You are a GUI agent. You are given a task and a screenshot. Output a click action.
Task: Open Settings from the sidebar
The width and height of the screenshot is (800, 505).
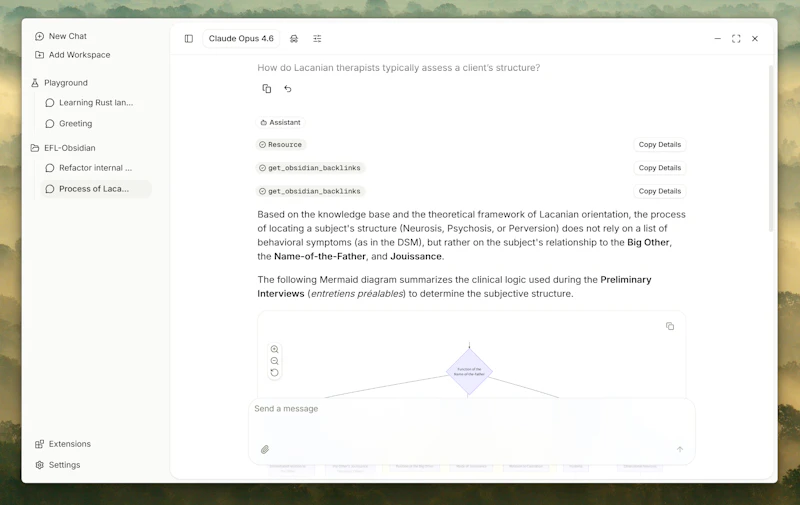tap(57, 465)
